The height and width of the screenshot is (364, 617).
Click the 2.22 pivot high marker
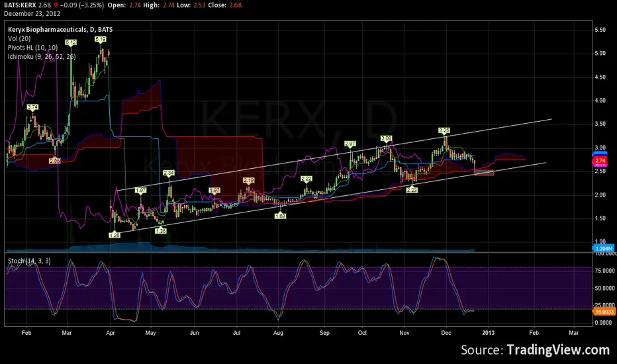coord(306,179)
